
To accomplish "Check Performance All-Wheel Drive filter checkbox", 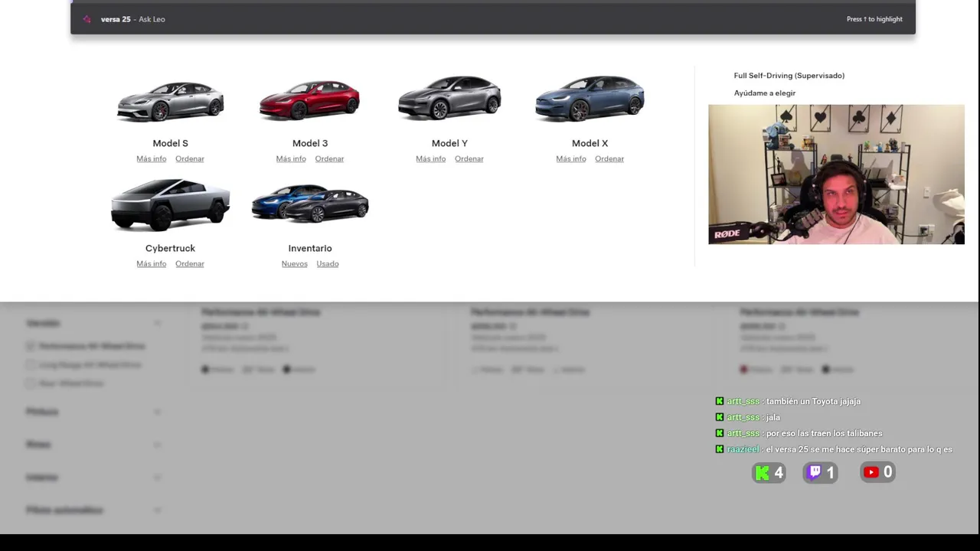I will click(31, 346).
